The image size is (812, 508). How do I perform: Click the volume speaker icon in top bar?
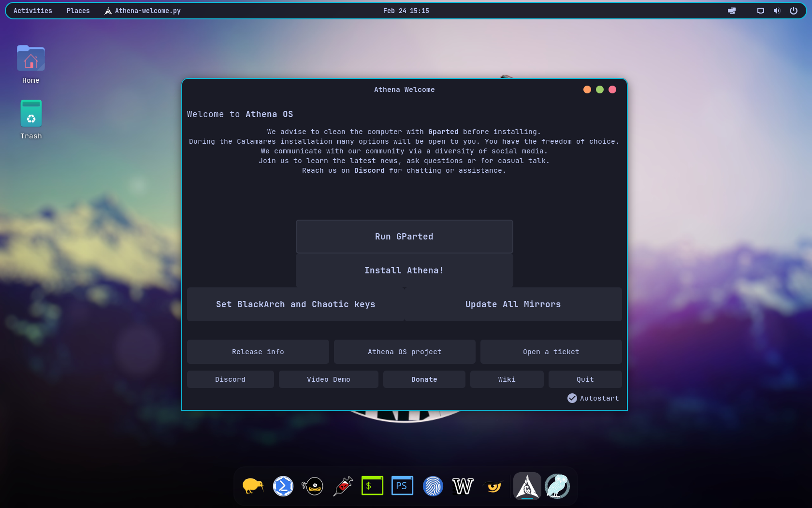[x=777, y=11]
